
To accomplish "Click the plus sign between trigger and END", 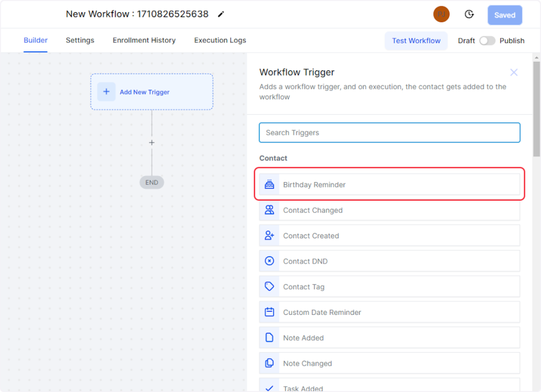I will click(x=152, y=143).
